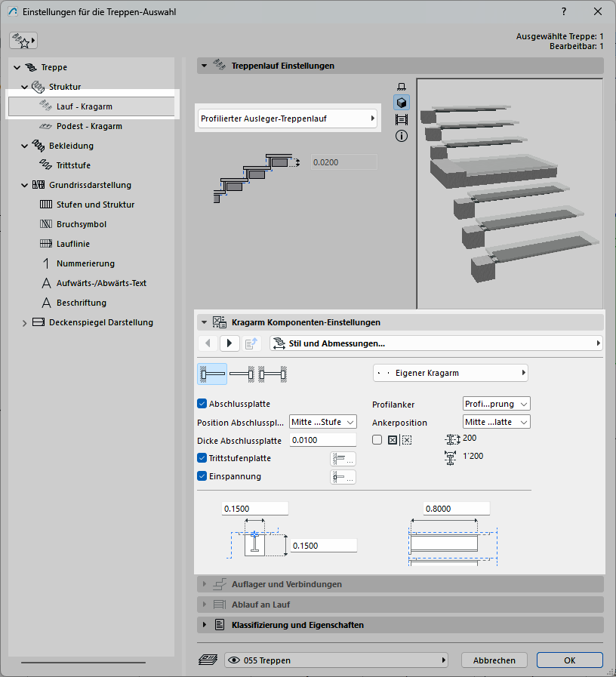The height and width of the screenshot is (677, 616).
Task: Select Trittstufe under Bekleidung
Action: pyautogui.click(x=73, y=165)
